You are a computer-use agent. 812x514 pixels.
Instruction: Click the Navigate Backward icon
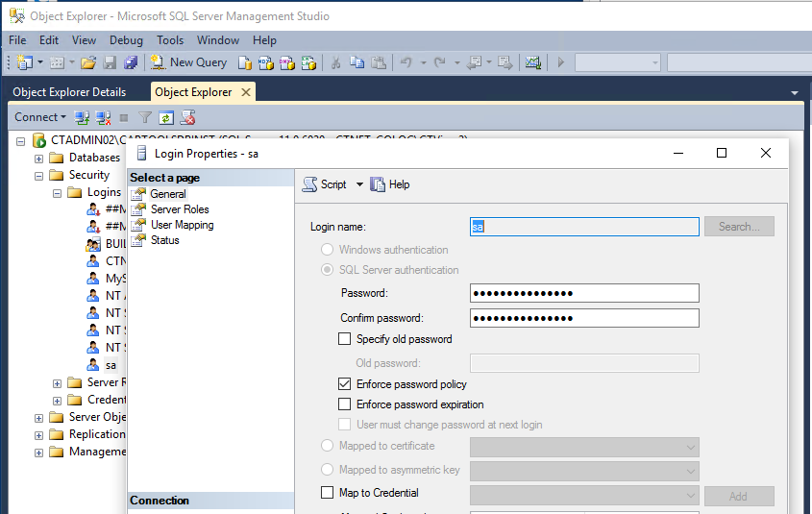click(x=474, y=62)
